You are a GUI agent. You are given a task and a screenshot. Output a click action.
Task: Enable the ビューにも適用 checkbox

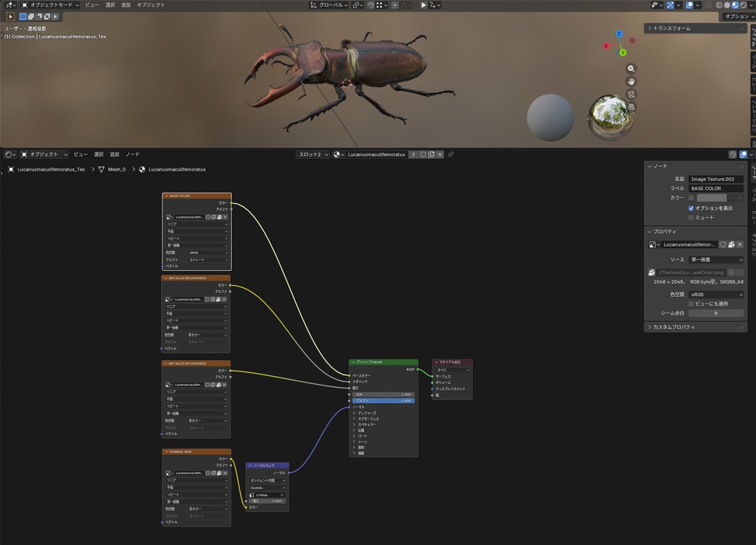pos(691,304)
